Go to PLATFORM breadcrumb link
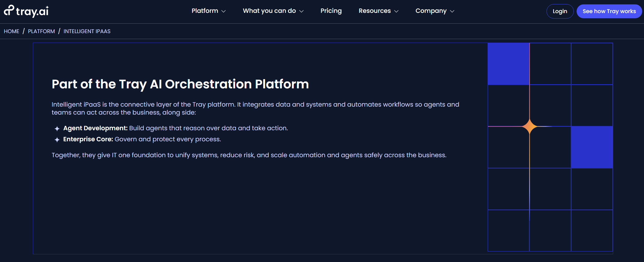The image size is (644, 262). [x=41, y=31]
